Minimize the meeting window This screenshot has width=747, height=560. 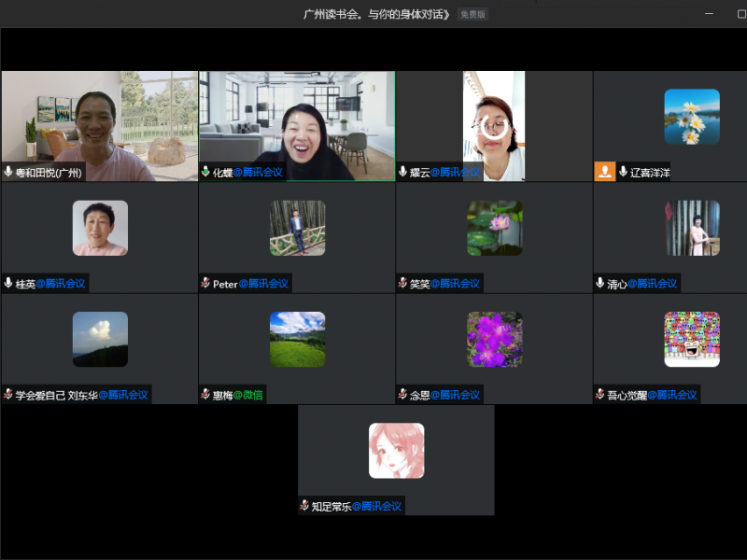pyautogui.click(x=707, y=14)
